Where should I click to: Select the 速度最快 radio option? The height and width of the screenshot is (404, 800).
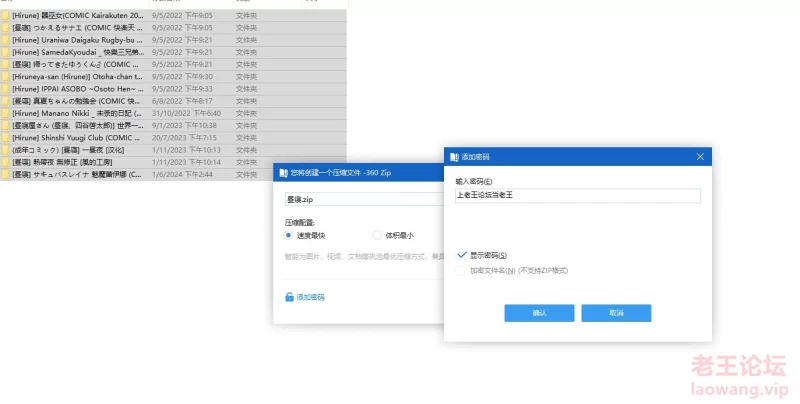click(288, 235)
